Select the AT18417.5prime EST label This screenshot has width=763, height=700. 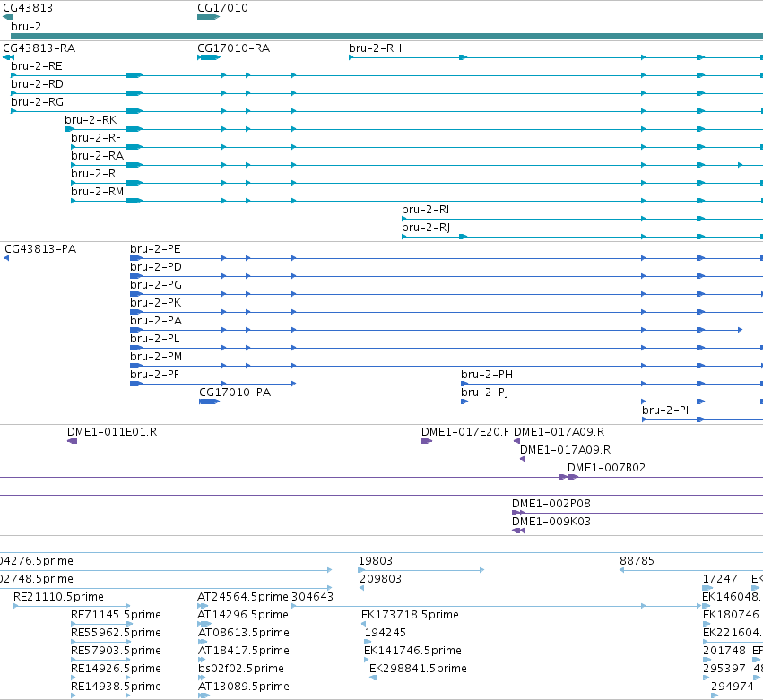pyautogui.click(x=244, y=651)
